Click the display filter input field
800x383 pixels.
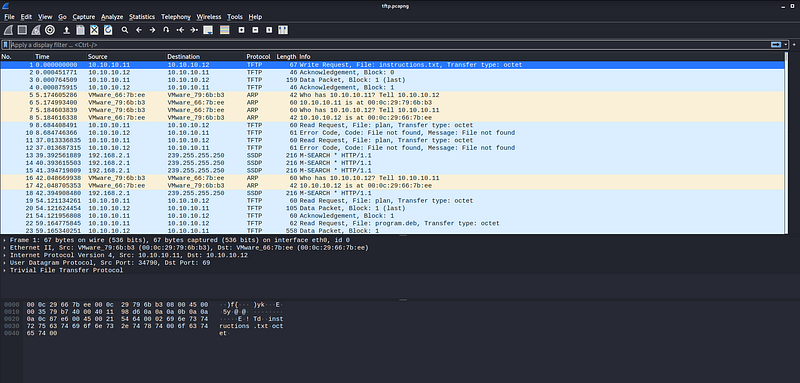click(x=390, y=45)
